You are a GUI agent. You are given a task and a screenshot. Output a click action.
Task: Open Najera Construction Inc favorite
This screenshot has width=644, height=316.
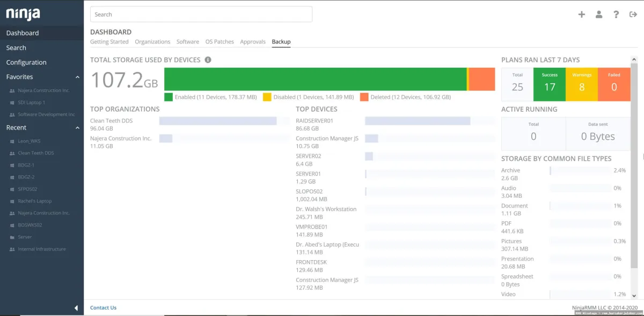pyautogui.click(x=43, y=90)
